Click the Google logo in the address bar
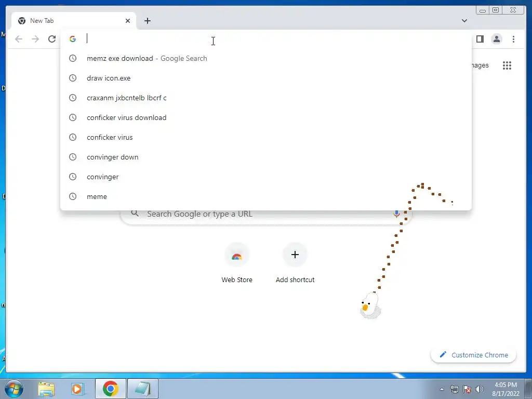532x399 pixels. [73, 39]
